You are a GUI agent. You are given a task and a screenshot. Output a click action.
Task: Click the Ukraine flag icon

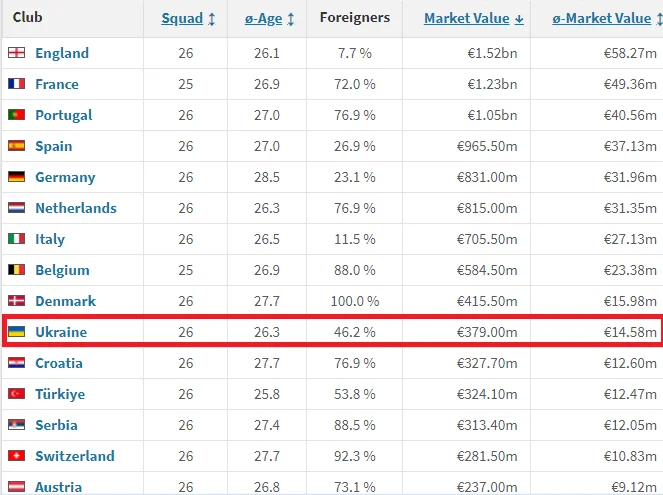(16, 332)
